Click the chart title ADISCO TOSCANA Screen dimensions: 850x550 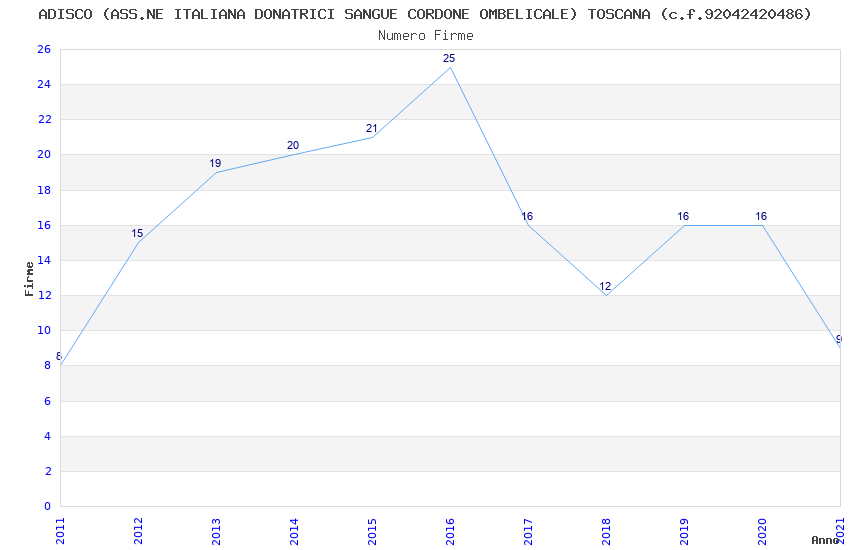424,14
